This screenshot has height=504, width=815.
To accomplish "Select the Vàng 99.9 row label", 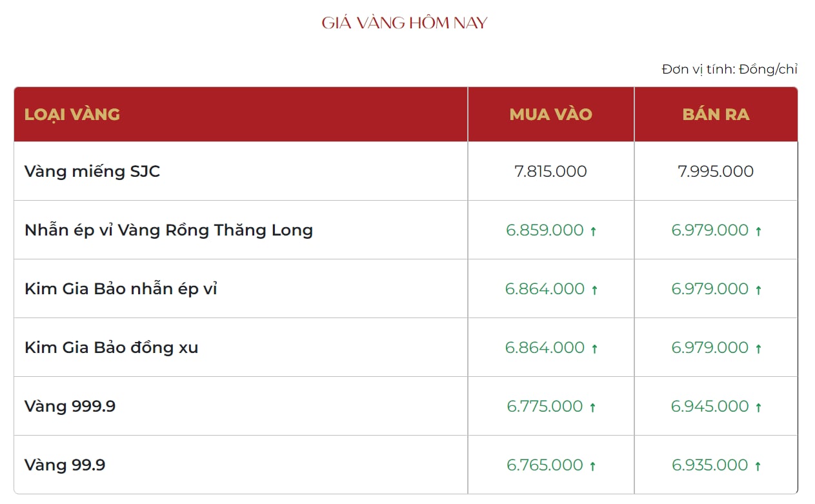I will click(x=65, y=465).
